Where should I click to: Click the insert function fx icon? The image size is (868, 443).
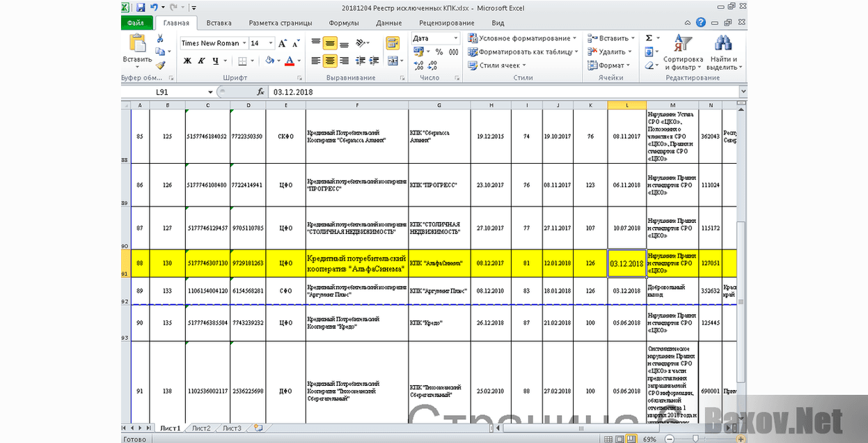click(260, 92)
